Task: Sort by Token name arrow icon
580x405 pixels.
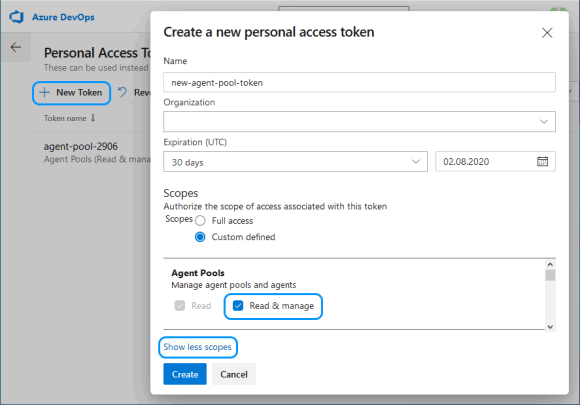Action: click(x=93, y=118)
